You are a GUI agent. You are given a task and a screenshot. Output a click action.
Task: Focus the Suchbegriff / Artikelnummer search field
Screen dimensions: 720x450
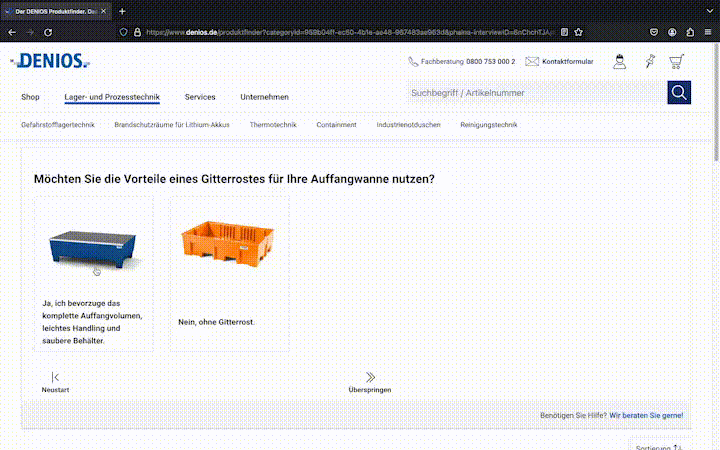click(535, 93)
